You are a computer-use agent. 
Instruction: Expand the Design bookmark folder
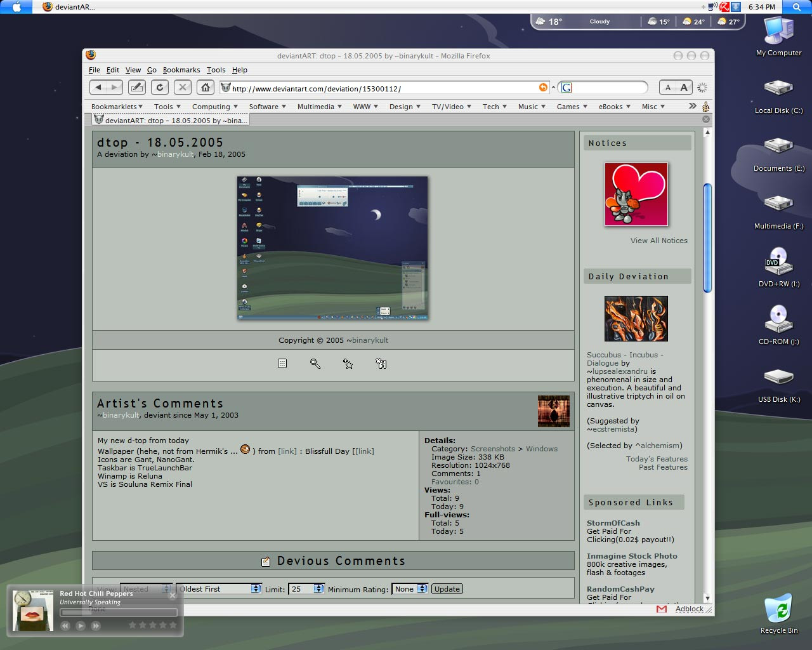pos(405,107)
